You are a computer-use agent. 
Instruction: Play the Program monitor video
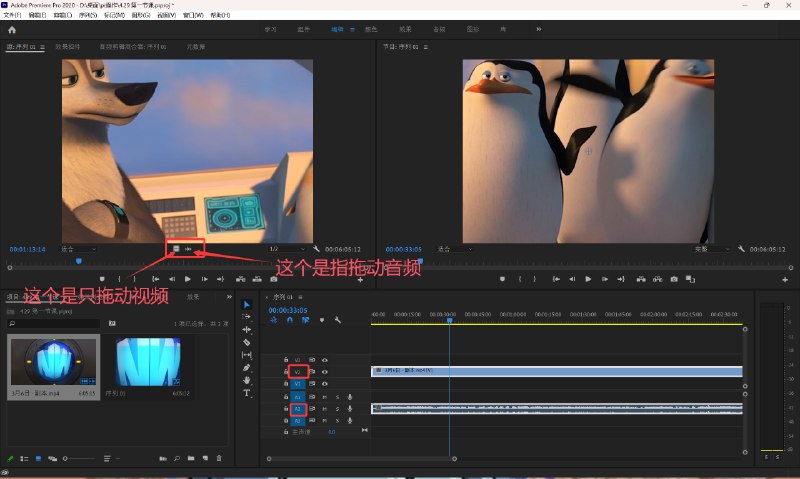[x=588, y=279]
